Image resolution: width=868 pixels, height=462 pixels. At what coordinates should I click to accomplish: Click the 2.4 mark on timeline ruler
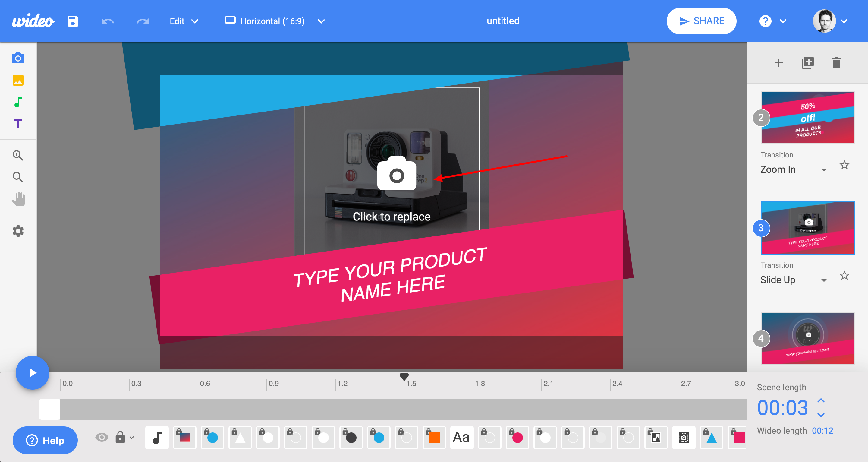tap(617, 383)
